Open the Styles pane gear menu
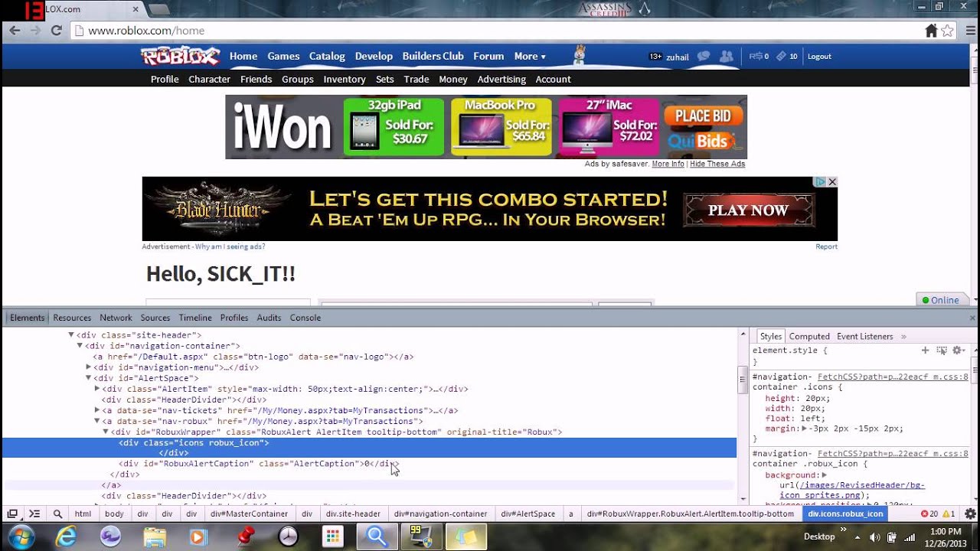Viewport: 980px width, 551px height. (x=959, y=350)
